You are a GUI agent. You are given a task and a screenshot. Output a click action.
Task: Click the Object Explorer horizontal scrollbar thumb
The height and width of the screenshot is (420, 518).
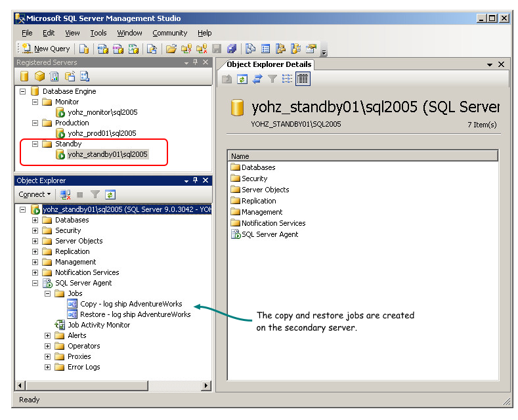[x=87, y=386]
